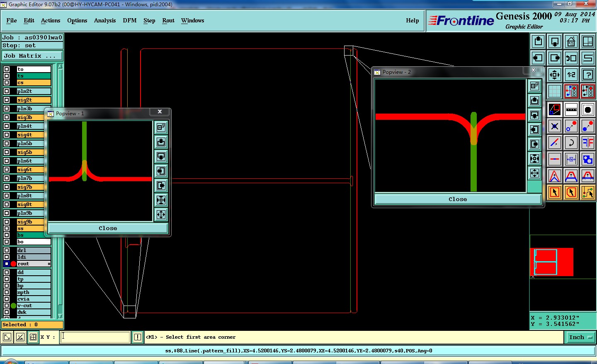Screen dimensions: 597x364
Task: Open the Rout menu
Action: pos(168,20)
